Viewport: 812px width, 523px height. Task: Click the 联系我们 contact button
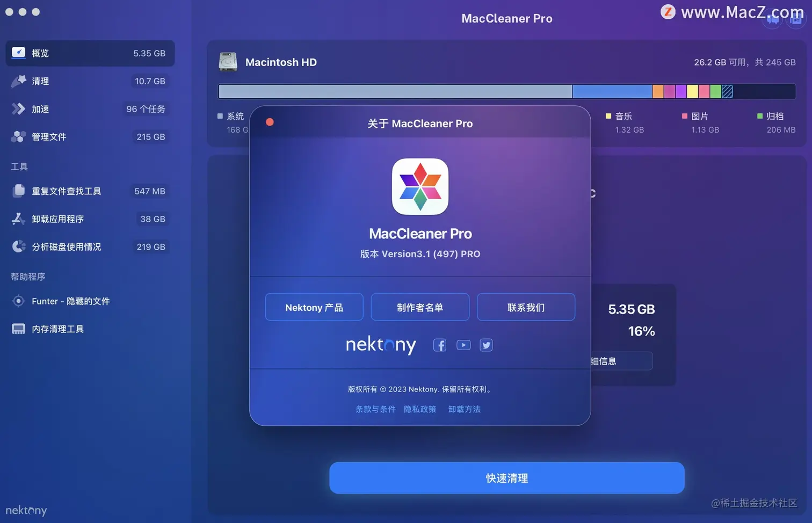[x=526, y=307]
